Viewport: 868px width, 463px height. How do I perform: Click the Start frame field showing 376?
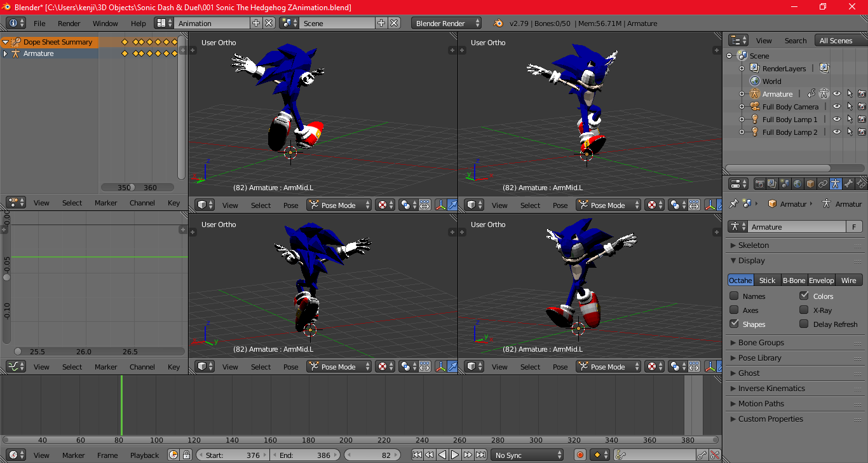(x=233, y=455)
